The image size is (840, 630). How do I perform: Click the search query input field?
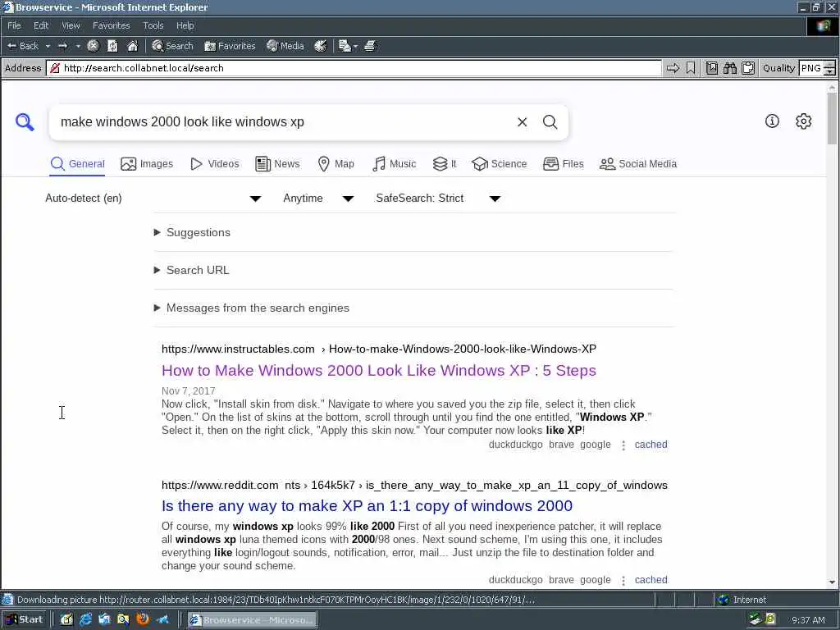pos(284,122)
